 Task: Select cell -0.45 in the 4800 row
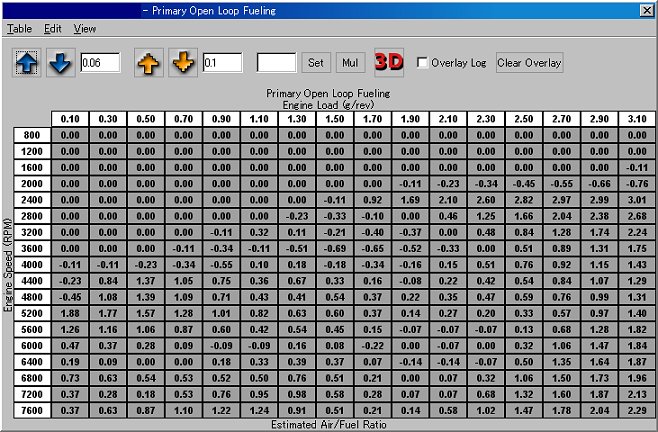70,297
